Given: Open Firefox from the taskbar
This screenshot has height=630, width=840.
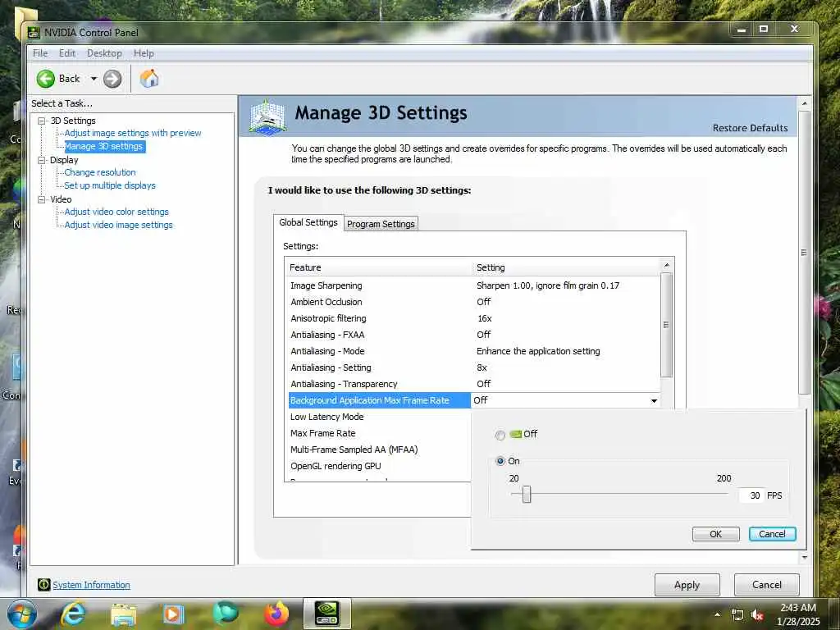Looking at the screenshot, I should coord(276,614).
